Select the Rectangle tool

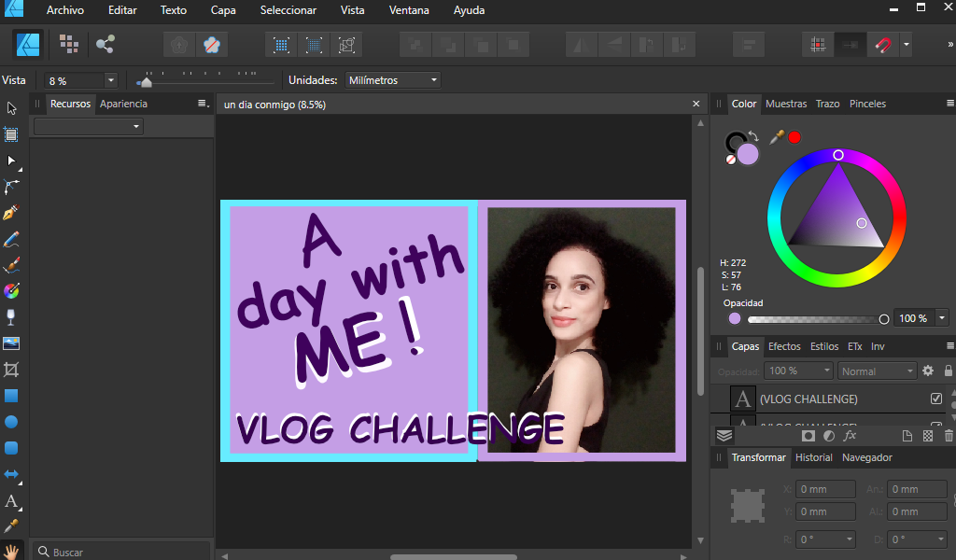pos(11,396)
